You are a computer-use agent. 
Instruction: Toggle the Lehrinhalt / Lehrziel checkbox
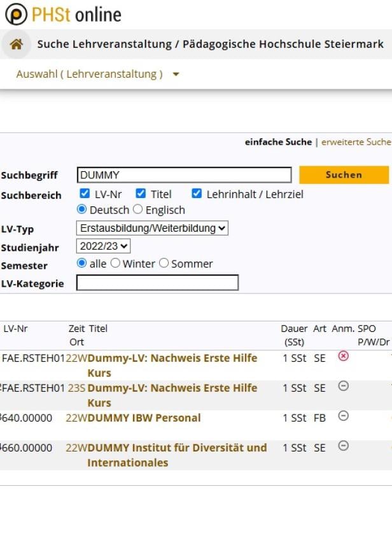(197, 194)
